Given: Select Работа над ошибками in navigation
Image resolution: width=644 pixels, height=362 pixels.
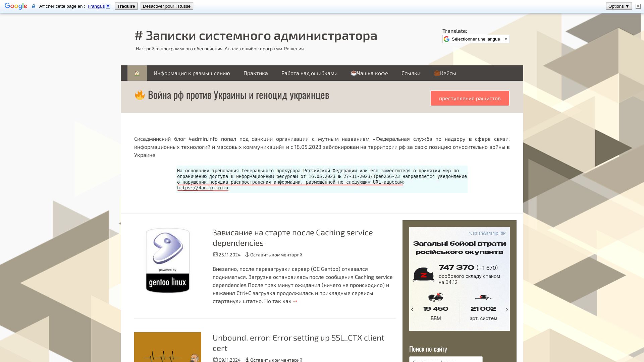Looking at the screenshot, I should point(309,73).
